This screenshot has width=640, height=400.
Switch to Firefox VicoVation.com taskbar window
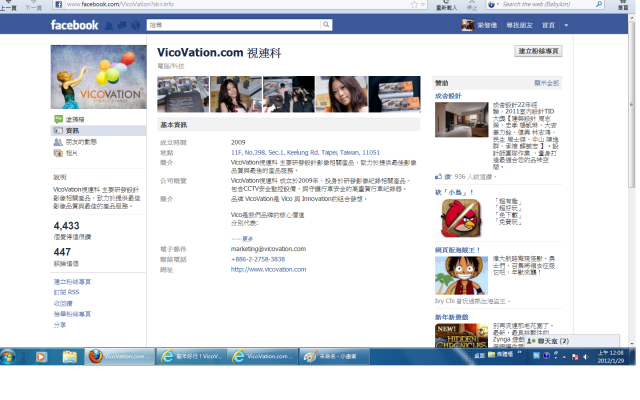click(x=120, y=356)
